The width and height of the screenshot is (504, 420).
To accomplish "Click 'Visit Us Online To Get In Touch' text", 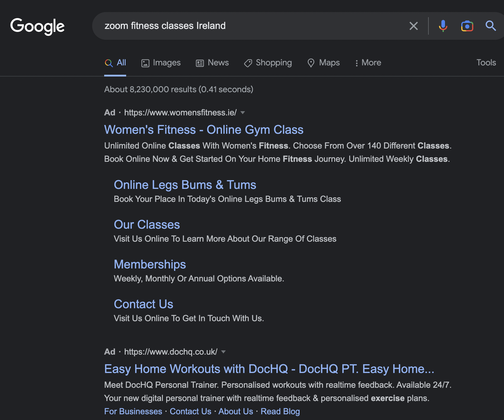I will (189, 318).
